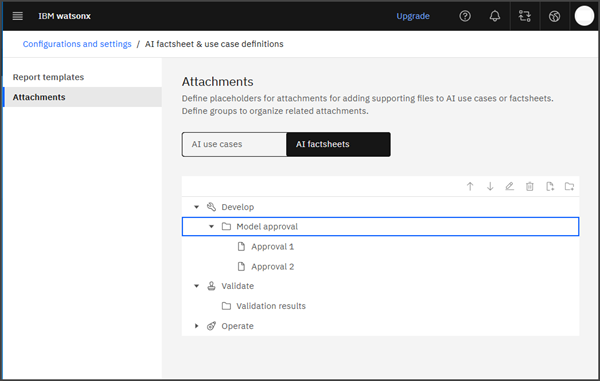The height and width of the screenshot is (382, 600).
Task: Open the hamburger navigation menu
Action: tap(18, 16)
